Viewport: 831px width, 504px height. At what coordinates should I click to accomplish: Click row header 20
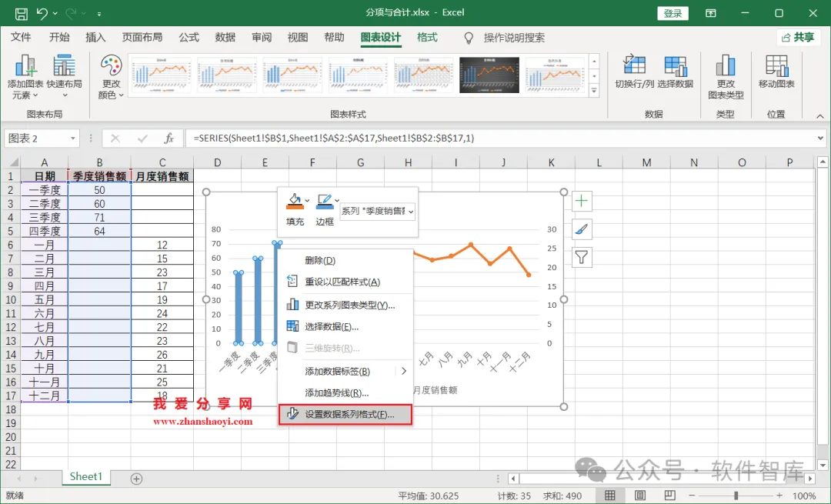coord(11,437)
